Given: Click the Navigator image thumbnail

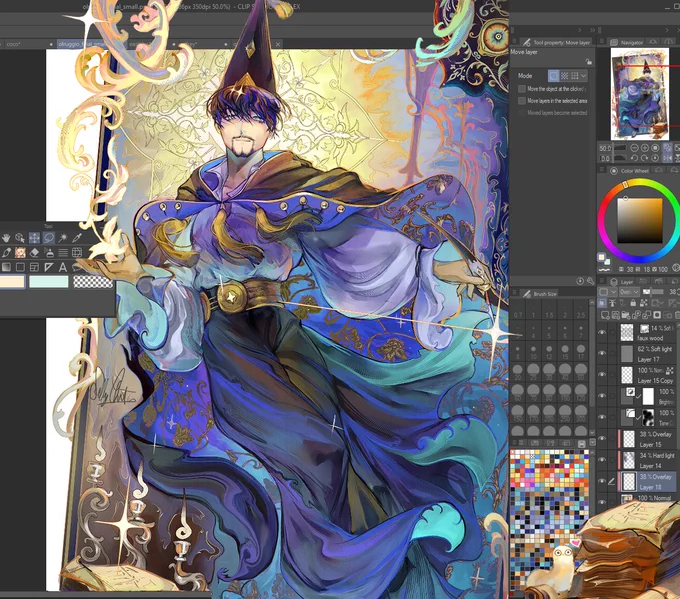Looking at the screenshot, I should [x=640, y=94].
